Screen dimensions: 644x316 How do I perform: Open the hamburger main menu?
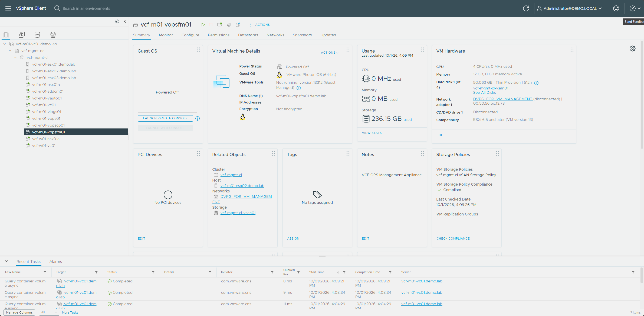[8, 8]
